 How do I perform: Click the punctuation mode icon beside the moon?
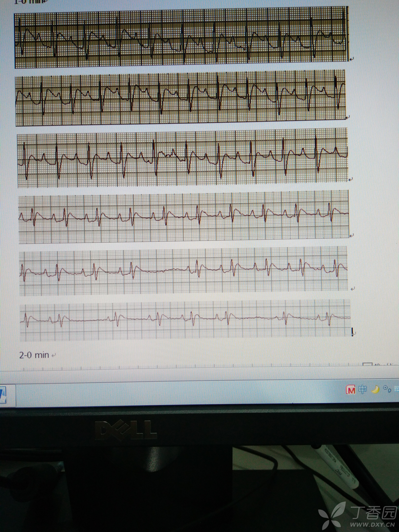(387, 389)
